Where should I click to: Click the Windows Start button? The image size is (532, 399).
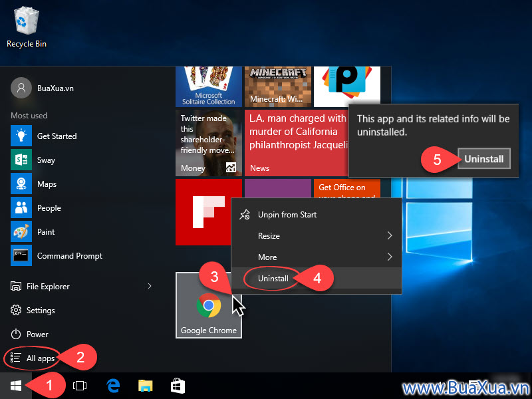click(x=15, y=386)
